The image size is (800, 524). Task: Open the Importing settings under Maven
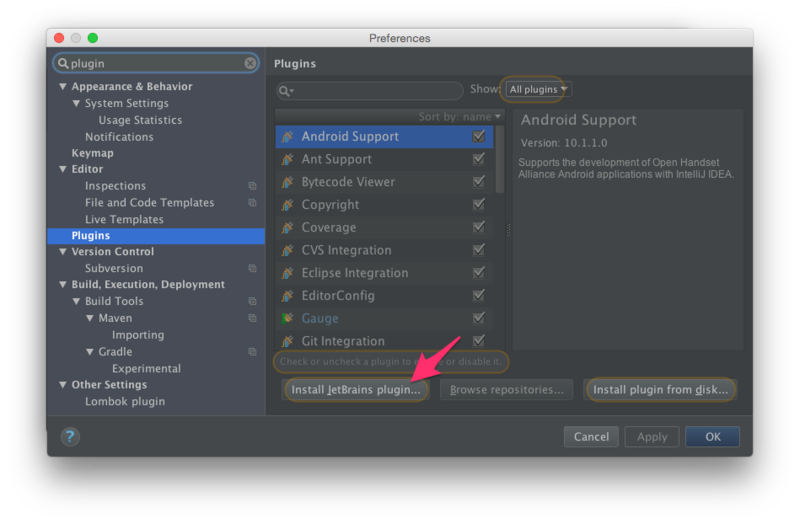point(138,335)
